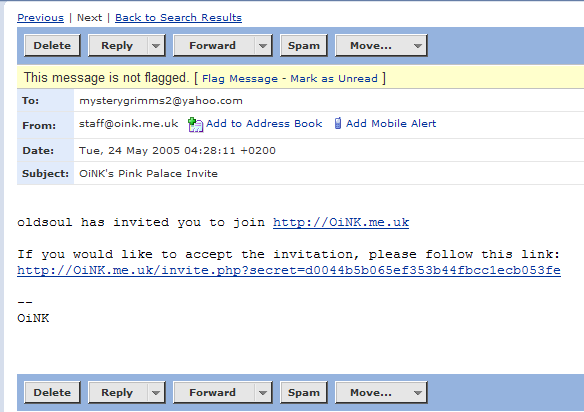Select Mark as Unread link
Viewport: 584px width, 412px height.
tap(334, 79)
